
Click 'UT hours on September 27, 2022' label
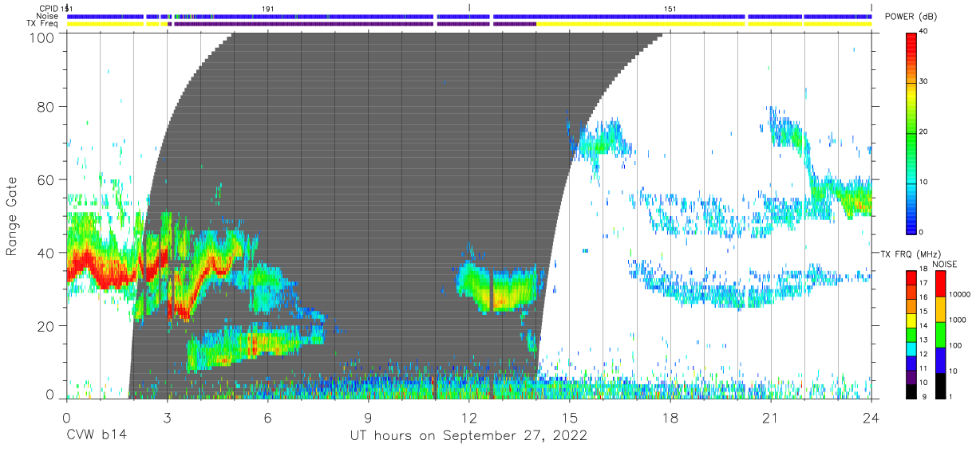tap(469, 436)
